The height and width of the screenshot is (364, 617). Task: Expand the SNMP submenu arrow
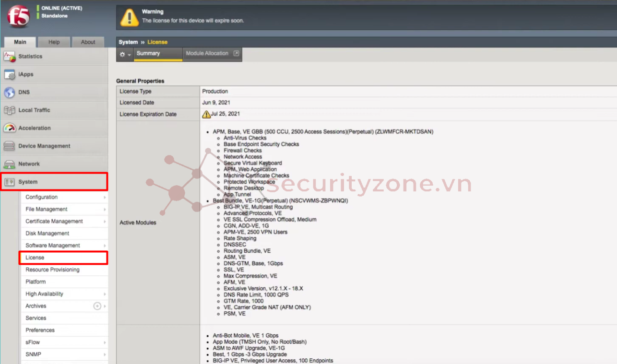point(105,354)
